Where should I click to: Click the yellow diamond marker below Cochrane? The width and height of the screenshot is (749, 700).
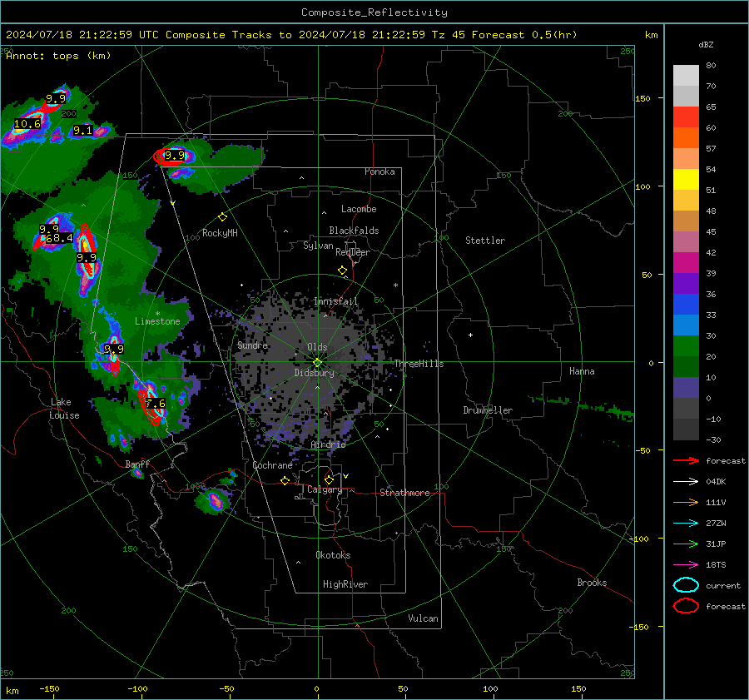coord(285,480)
